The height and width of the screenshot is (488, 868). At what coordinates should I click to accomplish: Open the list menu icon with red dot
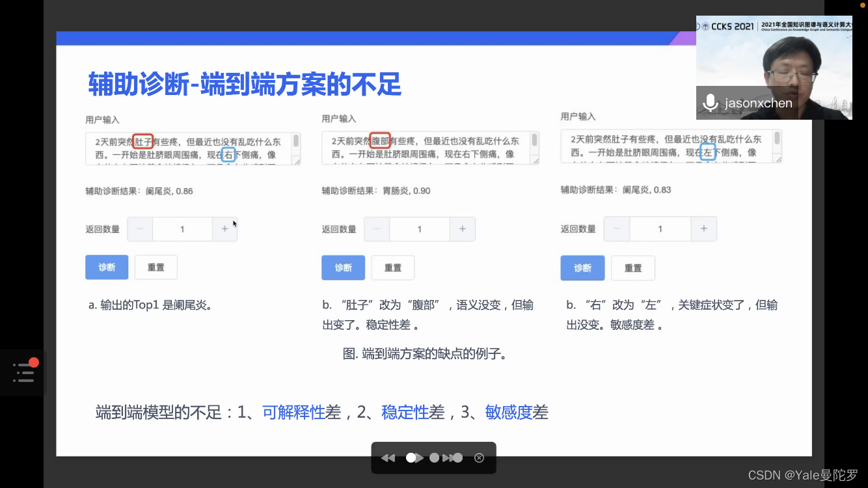(23, 372)
